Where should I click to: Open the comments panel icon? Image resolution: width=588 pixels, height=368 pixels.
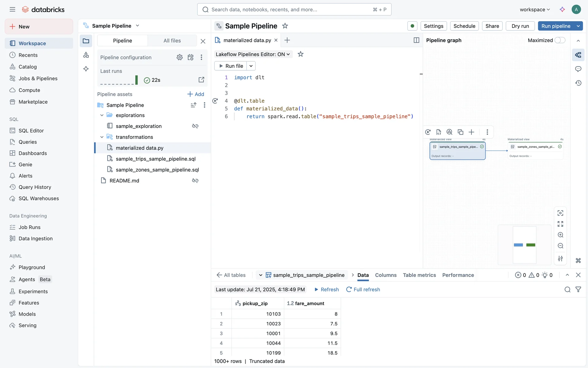click(x=578, y=69)
